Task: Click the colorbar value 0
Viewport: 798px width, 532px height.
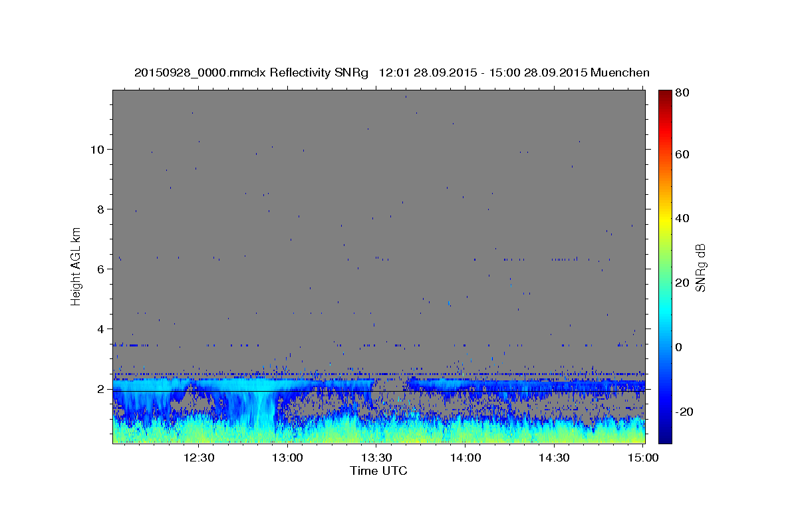Action: tap(680, 346)
